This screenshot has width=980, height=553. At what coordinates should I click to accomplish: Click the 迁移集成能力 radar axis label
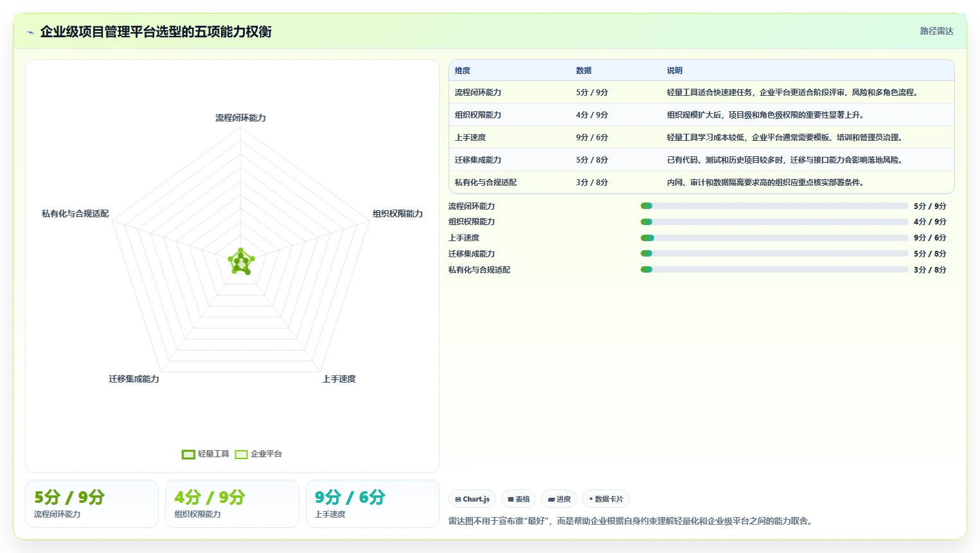pyautogui.click(x=134, y=379)
